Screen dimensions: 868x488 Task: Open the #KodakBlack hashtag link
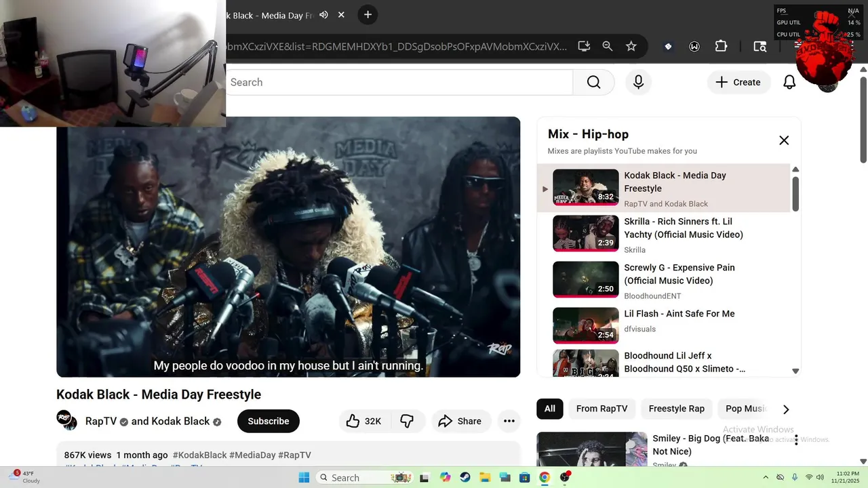pos(199,455)
